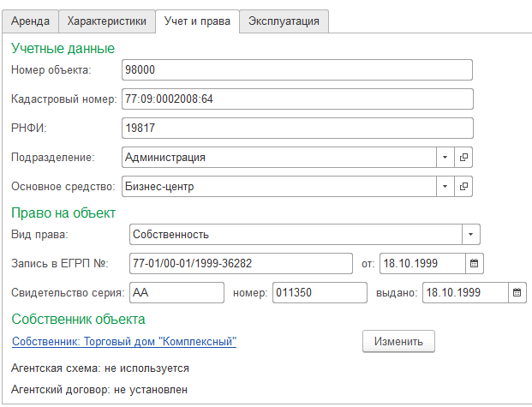Click the Кадастровый номер field
This screenshot has height=407, width=532.
[x=297, y=99]
